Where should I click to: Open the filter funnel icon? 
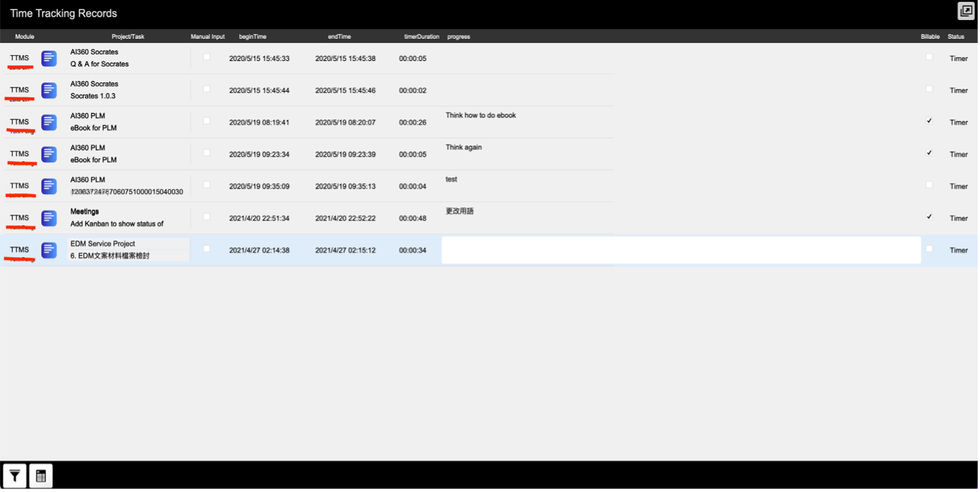14,476
